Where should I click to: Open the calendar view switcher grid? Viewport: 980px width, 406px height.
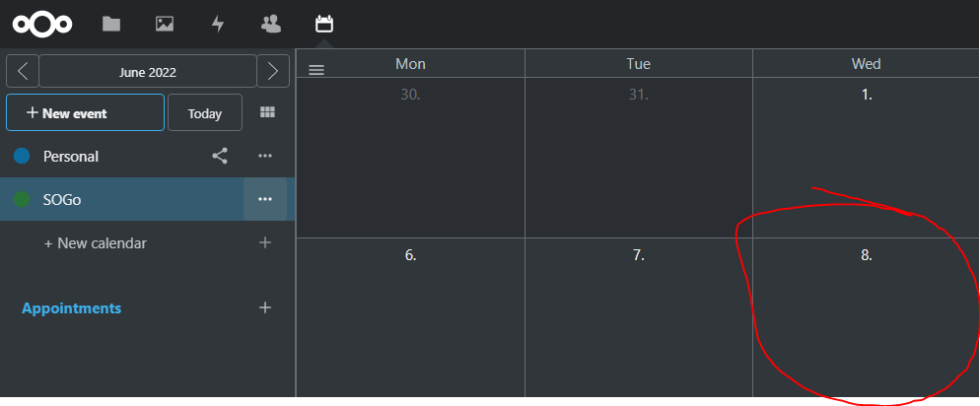[267, 112]
